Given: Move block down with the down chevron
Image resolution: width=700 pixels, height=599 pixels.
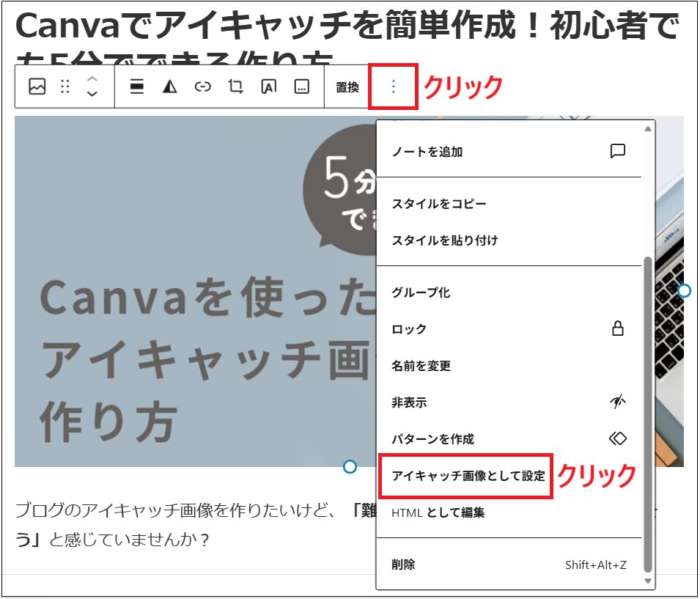Looking at the screenshot, I should pyautogui.click(x=92, y=94).
